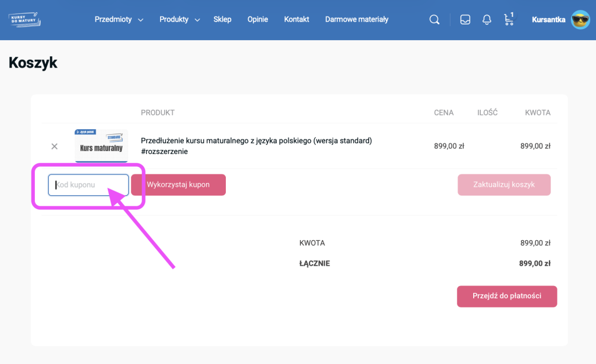Click the Zaktualizuj koszyk button
Screen dimensions: 596x364
pyautogui.click(x=503, y=185)
